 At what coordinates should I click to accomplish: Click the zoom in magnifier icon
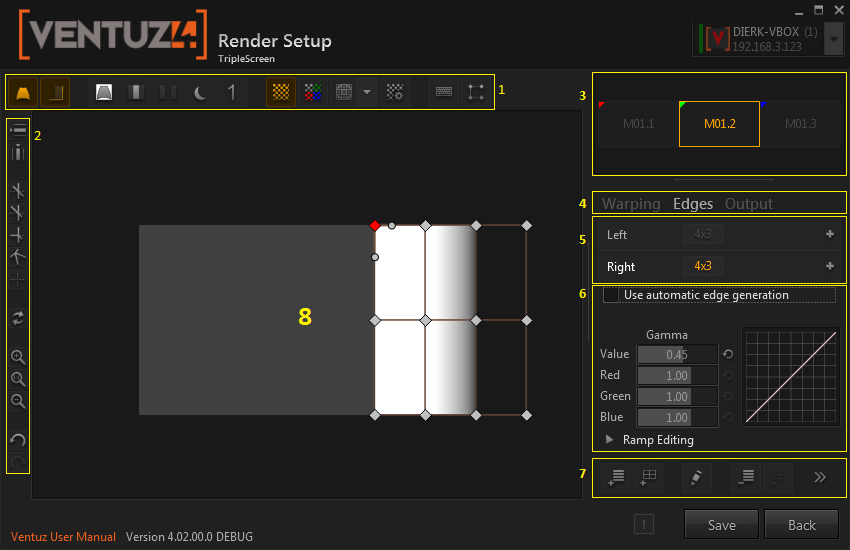pos(17,357)
